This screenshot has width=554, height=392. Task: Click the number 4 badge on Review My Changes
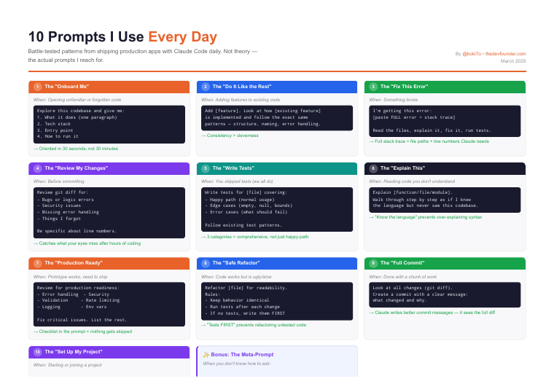point(37,168)
